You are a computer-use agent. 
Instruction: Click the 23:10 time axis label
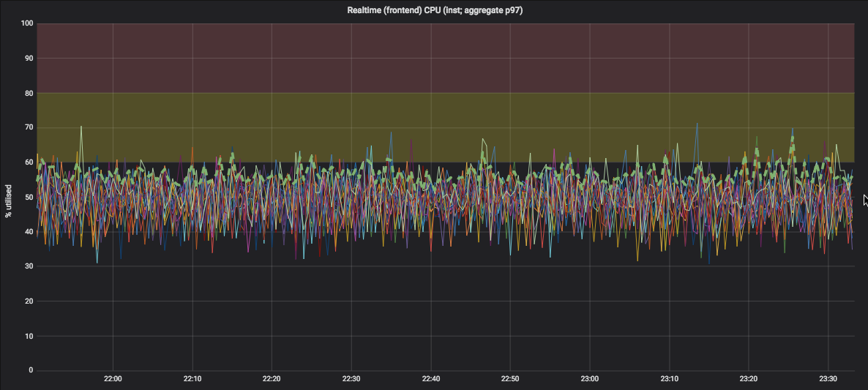click(669, 379)
